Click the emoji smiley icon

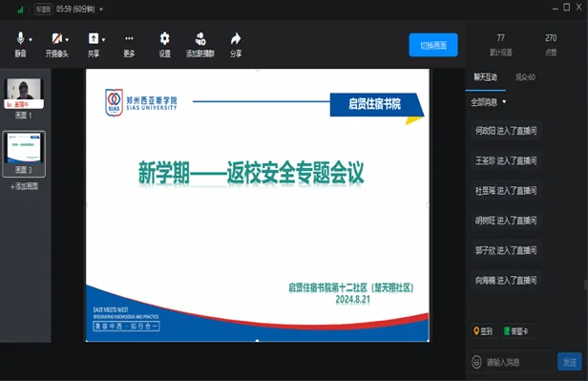[476, 362]
